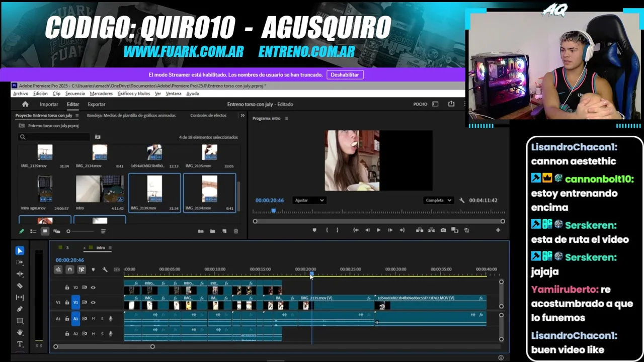Image resolution: width=644 pixels, height=362 pixels.
Task: Click the Deshabilitar streamer mode button
Action: click(x=345, y=74)
